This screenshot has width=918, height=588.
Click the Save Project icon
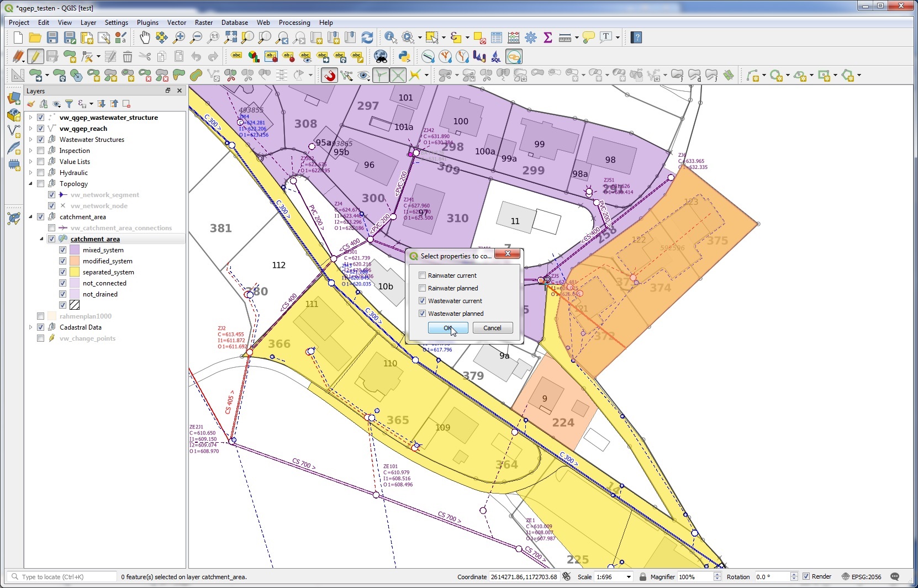tap(52, 38)
